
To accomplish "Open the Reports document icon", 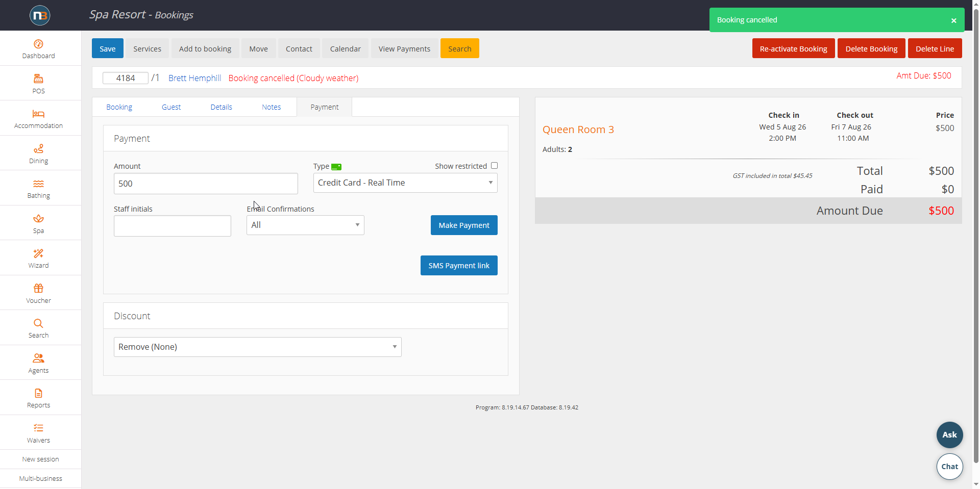I will coord(38,393).
